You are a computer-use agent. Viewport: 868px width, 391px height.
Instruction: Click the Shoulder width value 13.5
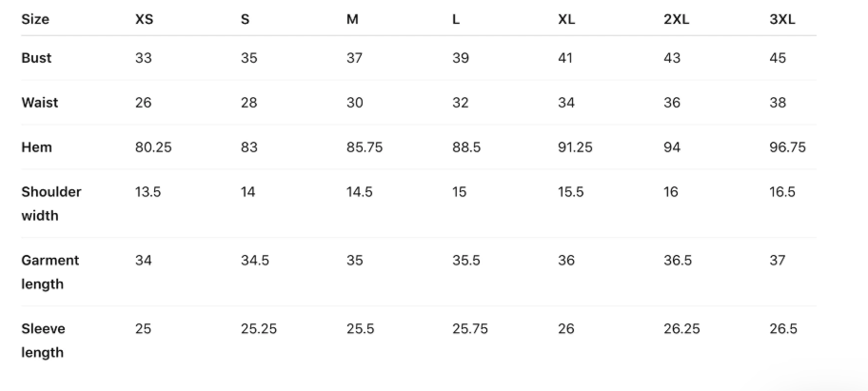pyautogui.click(x=148, y=191)
